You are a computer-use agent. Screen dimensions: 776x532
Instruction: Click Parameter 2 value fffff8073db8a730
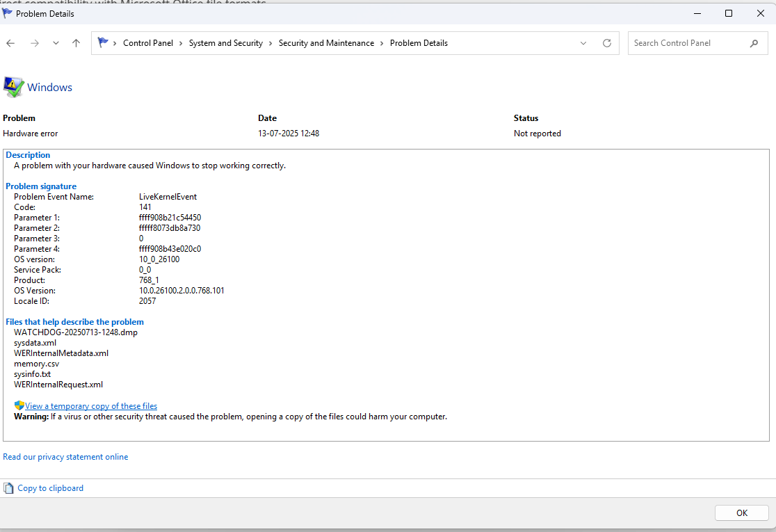[170, 227]
